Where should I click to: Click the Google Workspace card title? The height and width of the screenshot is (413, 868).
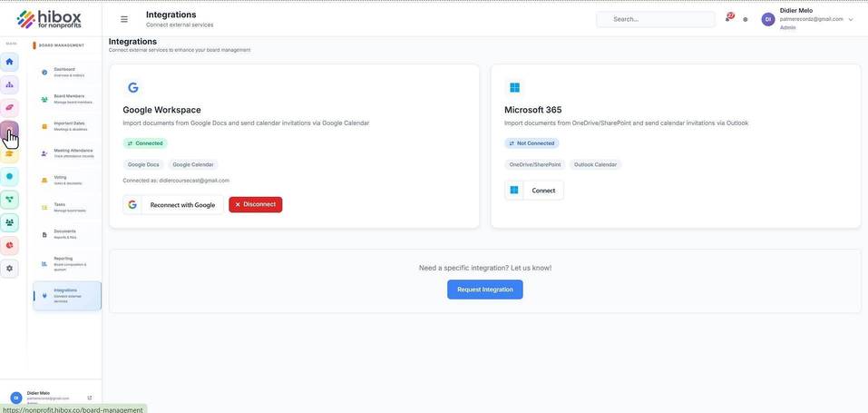click(x=161, y=110)
